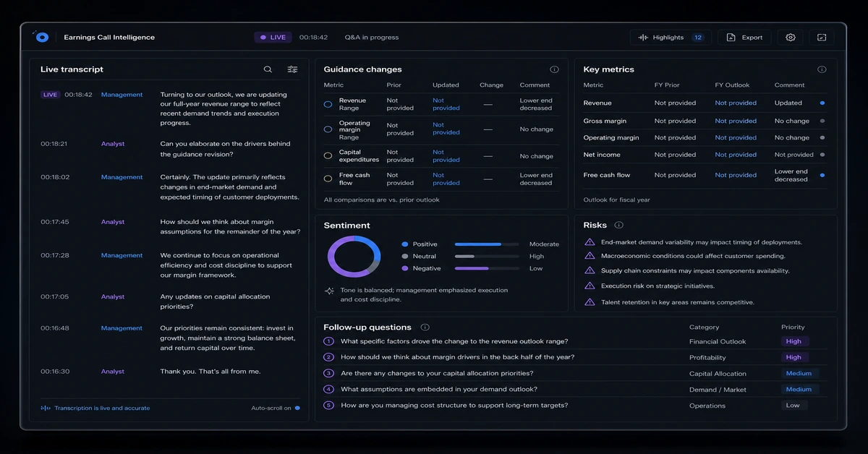Viewport: 868px width, 454px height.
Task: Click the question about capital allocation priorities changes
Action: coord(437,373)
